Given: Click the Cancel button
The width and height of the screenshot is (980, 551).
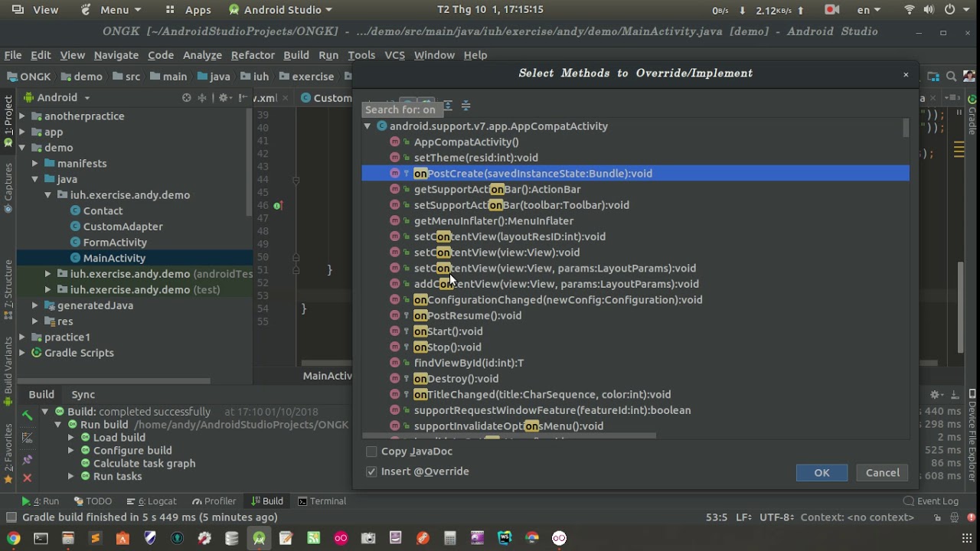Looking at the screenshot, I should pyautogui.click(x=883, y=473).
